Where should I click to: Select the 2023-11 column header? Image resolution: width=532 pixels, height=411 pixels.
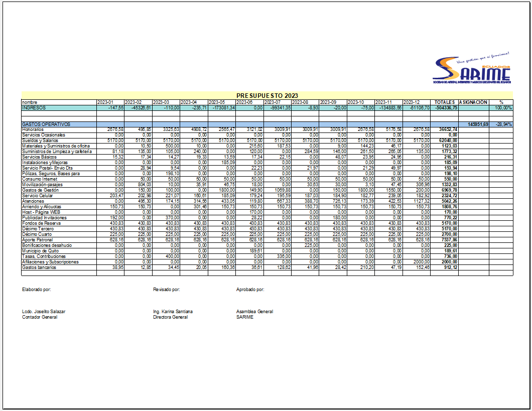coord(384,102)
